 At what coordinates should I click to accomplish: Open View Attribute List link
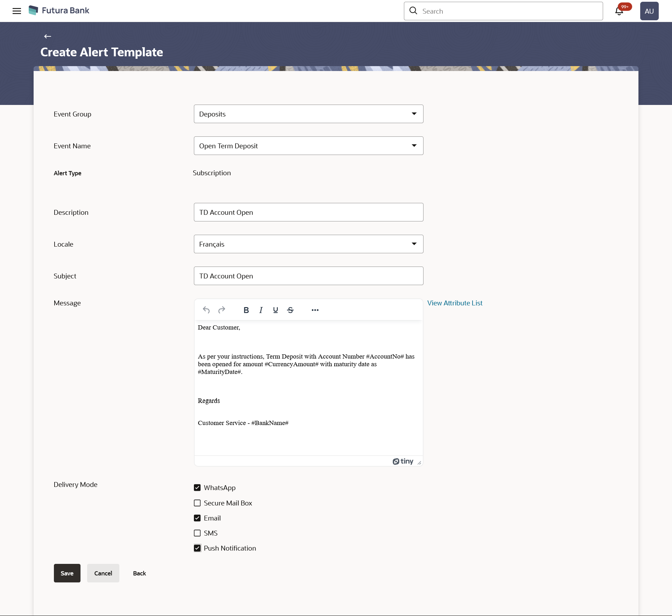pos(455,303)
